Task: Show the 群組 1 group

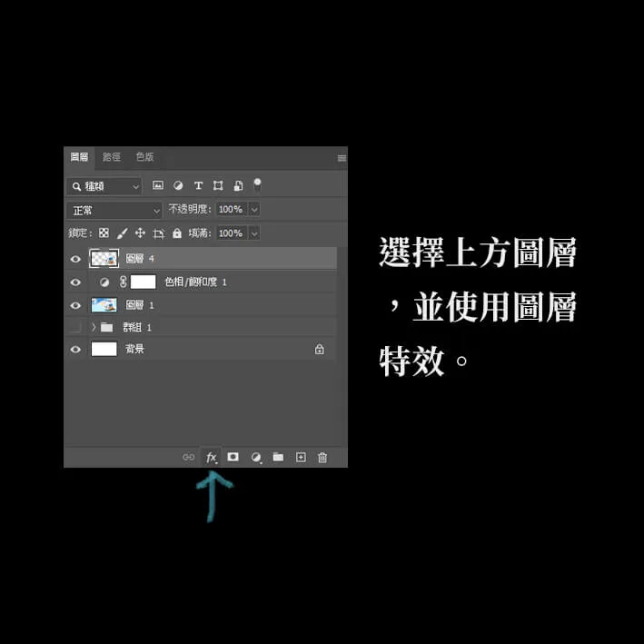Action: 75,327
